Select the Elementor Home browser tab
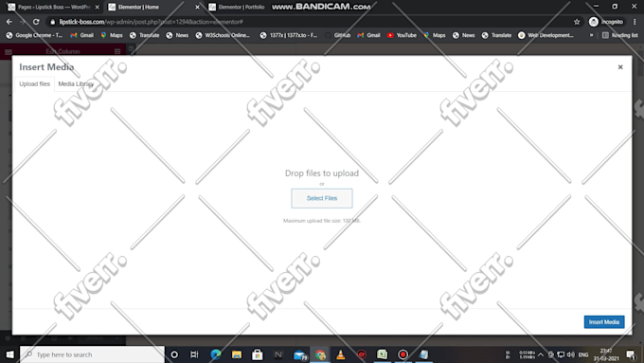 (139, 7)
